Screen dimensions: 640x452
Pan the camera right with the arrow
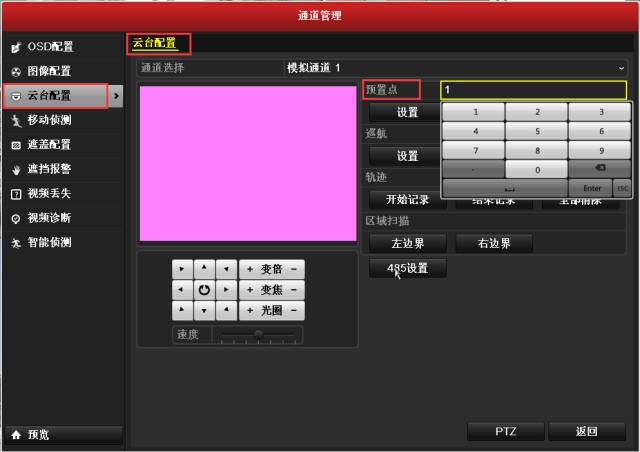227,290
